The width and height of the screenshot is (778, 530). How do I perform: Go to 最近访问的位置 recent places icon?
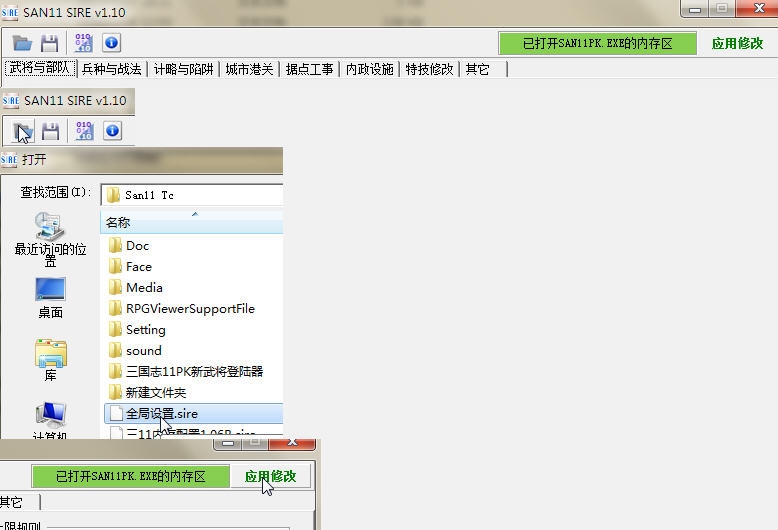point(50,240)
